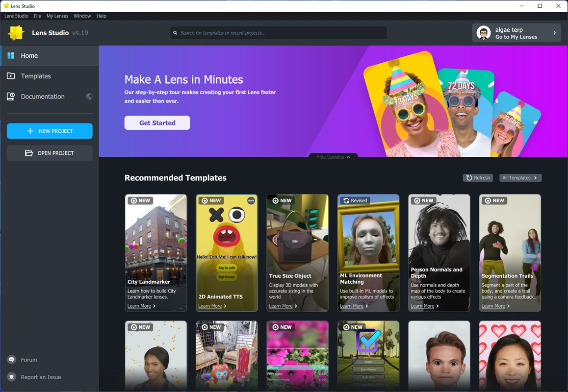This screenshot has height=392, width=568.
Task: Open the patio chairs template thumbnail
Action: (227, 356)
